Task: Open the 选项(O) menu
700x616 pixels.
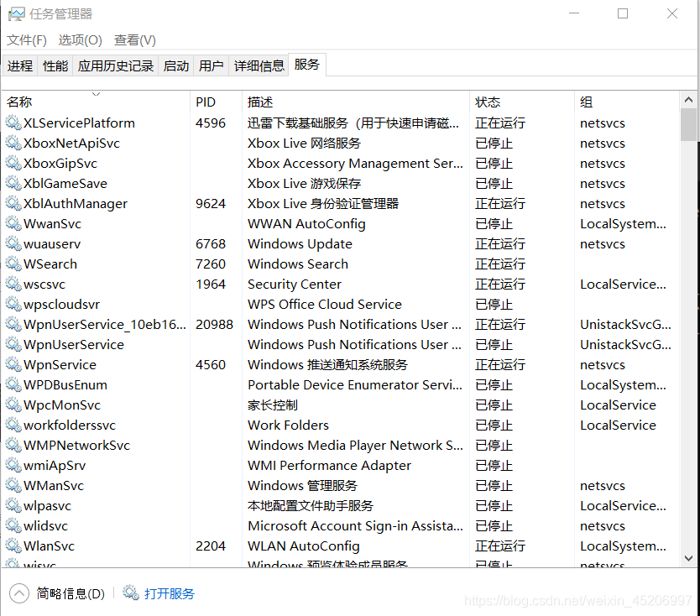Action: coord(81,40)
